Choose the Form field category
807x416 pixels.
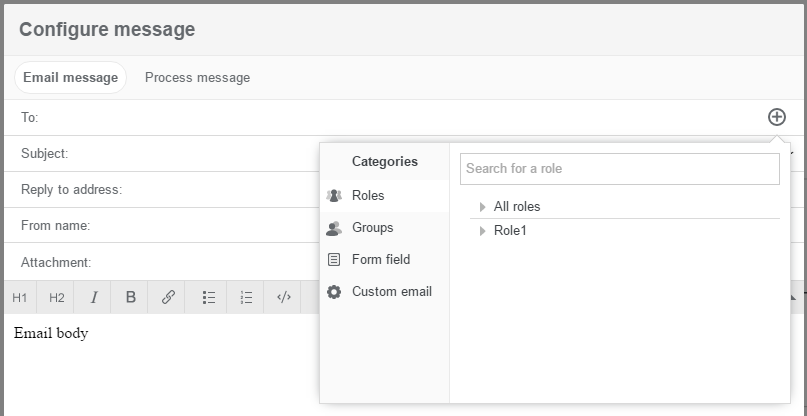point(380,260)
